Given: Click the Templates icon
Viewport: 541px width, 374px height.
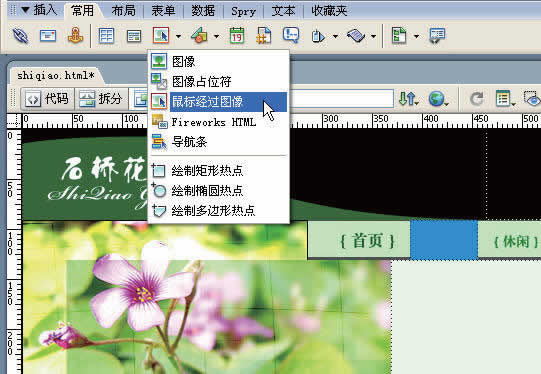Looking at the screenshot, I should pos(399,36).
